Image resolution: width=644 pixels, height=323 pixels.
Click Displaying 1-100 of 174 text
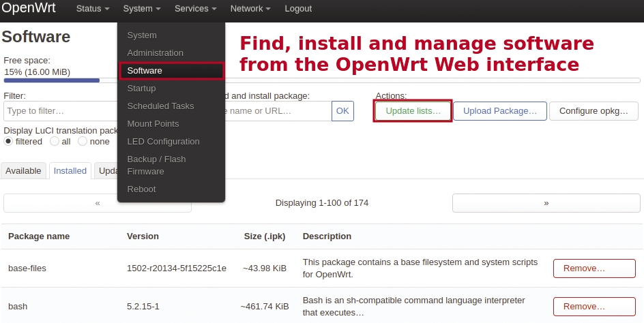pyautogui.click(x=321, y=203)
